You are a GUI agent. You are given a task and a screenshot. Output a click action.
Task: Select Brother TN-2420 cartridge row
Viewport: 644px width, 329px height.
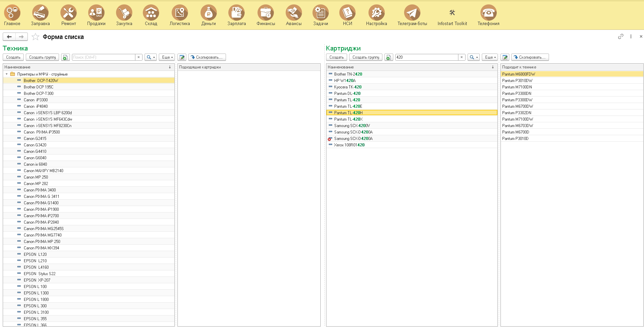(412, 74)
